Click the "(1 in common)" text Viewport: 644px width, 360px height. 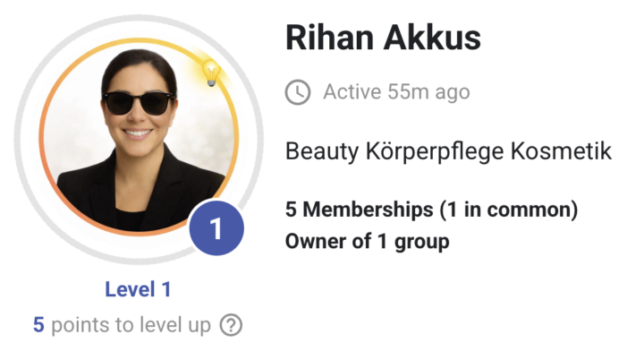pyautogui.click(x=508, y=210)
